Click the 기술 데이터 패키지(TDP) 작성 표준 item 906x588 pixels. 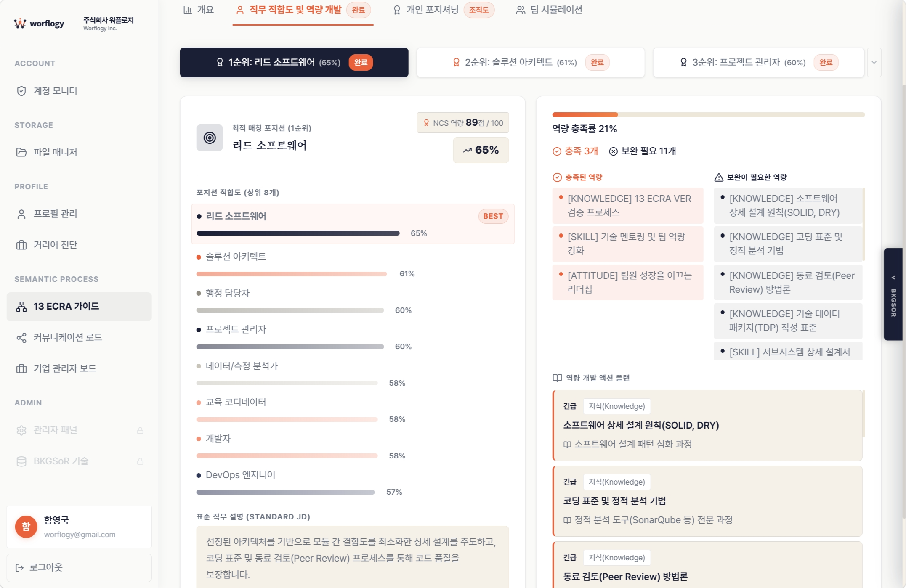tap(788, 320)
